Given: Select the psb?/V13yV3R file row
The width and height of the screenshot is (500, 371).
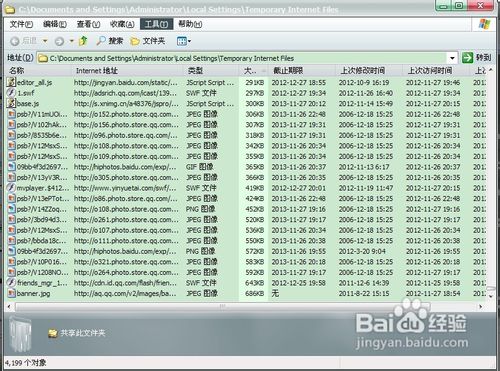Looking at the screenshot, I should pos(246,177).
